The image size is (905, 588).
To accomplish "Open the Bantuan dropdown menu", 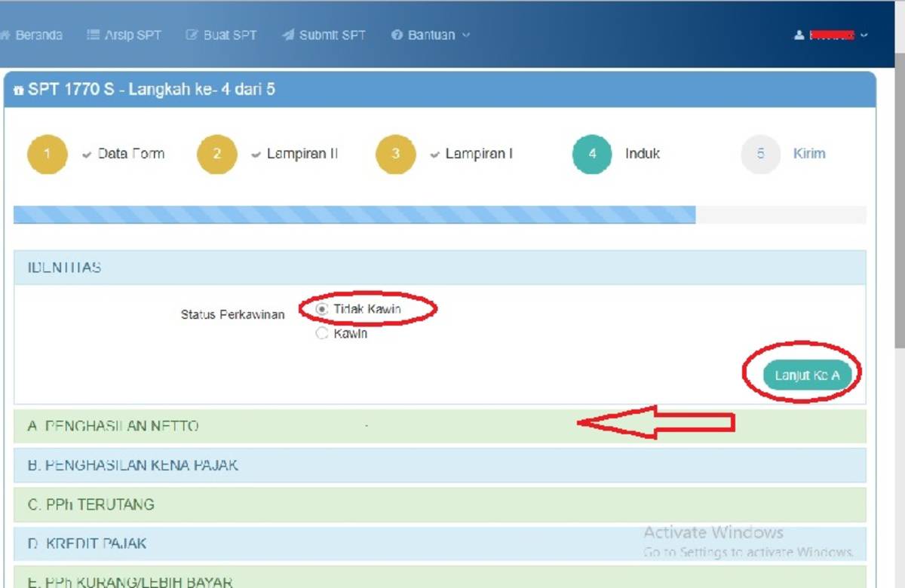I will pyautogui.click(x=431, y=35).
